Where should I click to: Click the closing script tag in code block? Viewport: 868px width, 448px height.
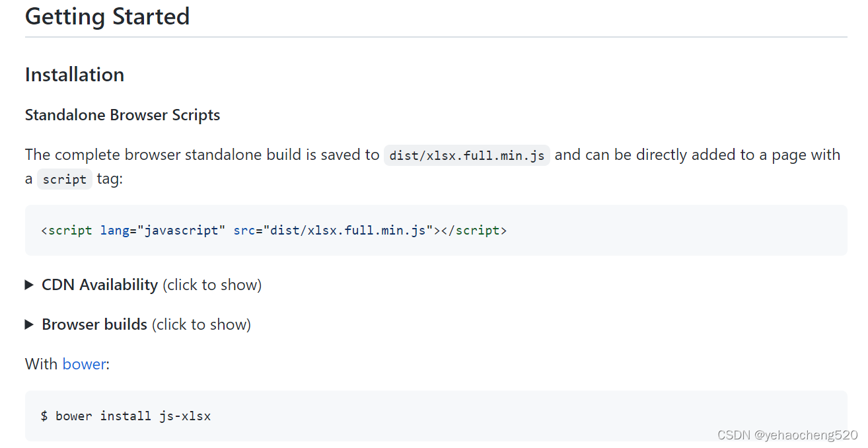[474, 230]
